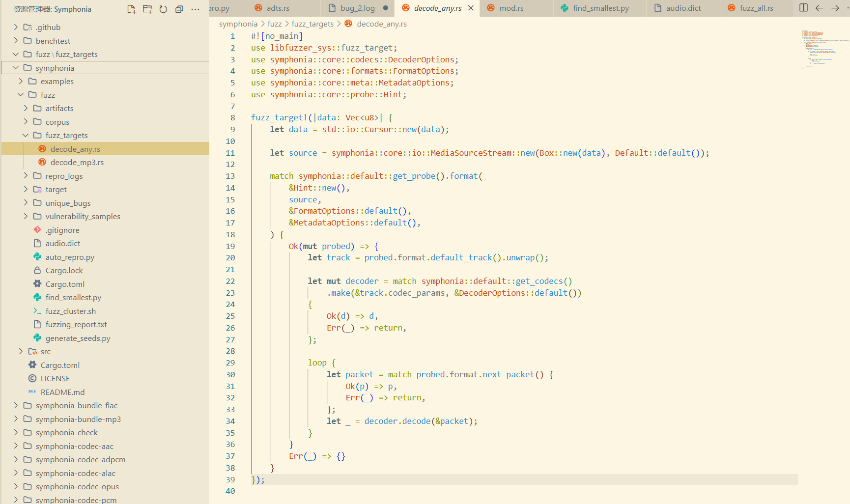
Task: Switch to the mod.rs tab
Action: click(511, 8)
